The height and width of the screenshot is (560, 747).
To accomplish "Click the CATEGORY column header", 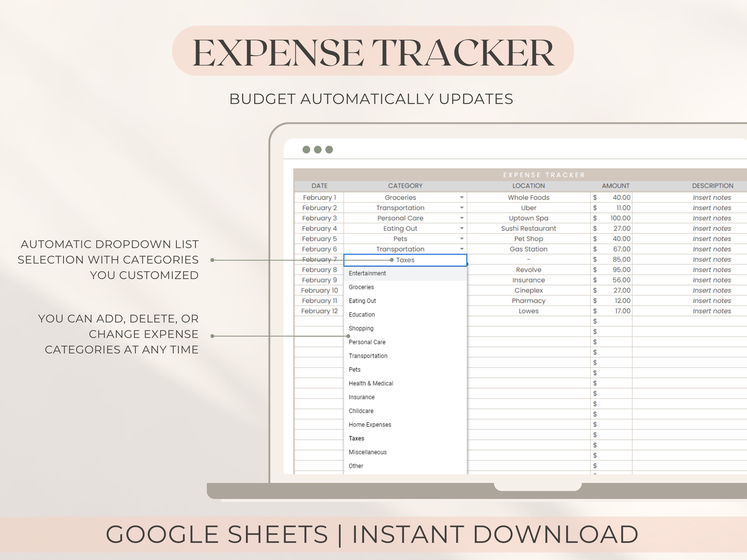I will coord(405,186).
